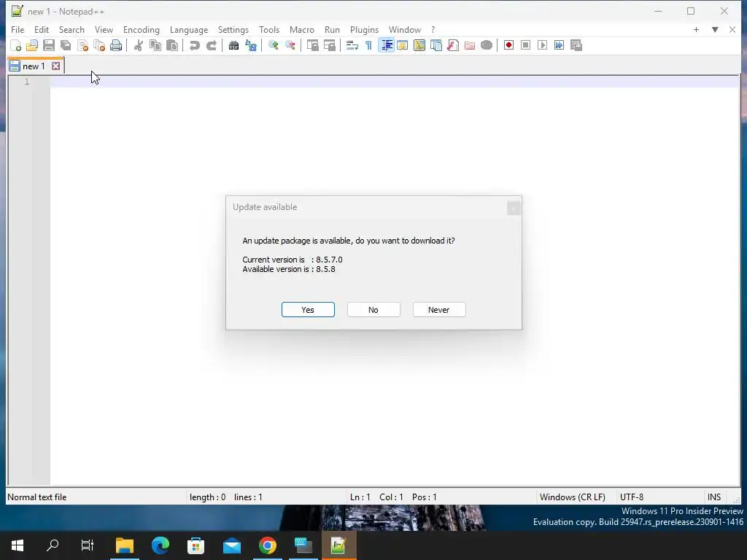
Task: Click the UTF-8 status bar entry
Action: click(x=631, y=497)
